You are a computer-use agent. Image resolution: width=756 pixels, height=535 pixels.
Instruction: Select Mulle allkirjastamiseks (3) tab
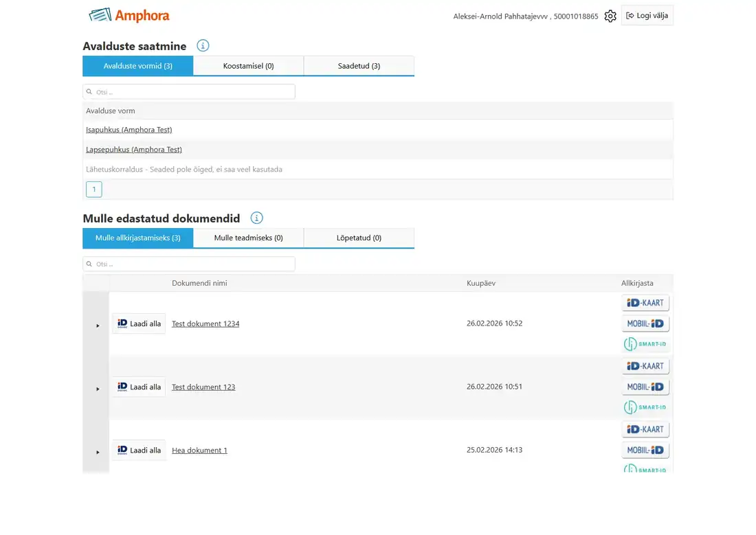coord(138,238)
